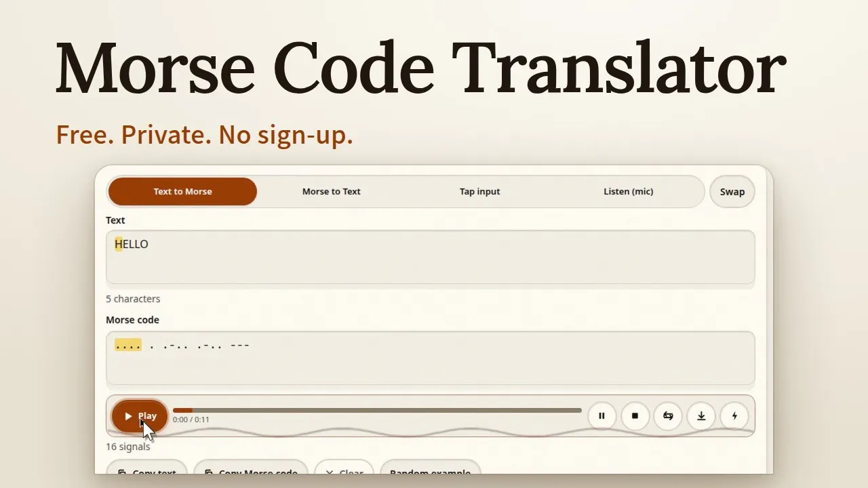Viewport: 868px width, 488px height.
Task: Click the lightning bolt flash icon
Action: coord(734,415)
